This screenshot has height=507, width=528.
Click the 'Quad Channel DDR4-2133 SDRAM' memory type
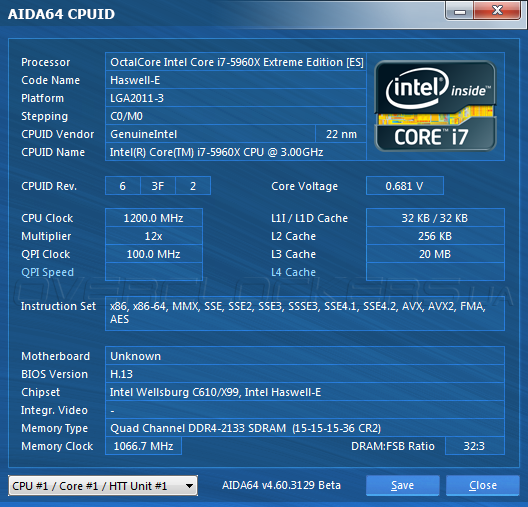pyautogui.click(x=305, y=428)
